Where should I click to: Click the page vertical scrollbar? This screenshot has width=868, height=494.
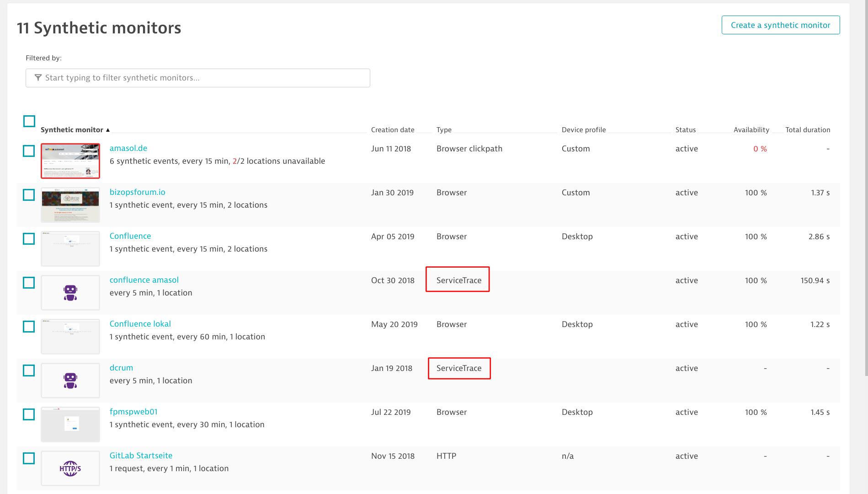click(x=866, y=188)
